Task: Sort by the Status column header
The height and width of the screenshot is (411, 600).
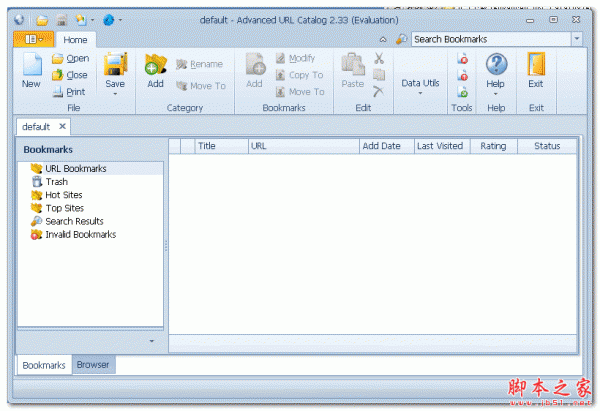Action: (x=547, y=146)
